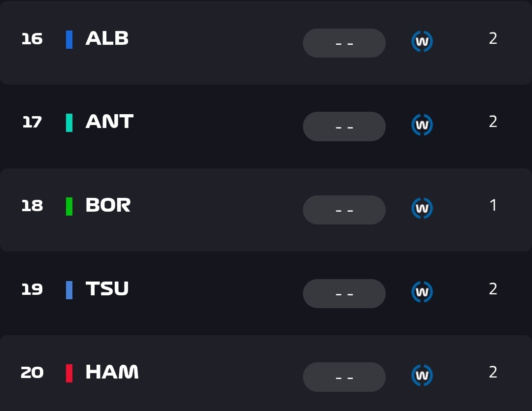The width and height of the screenshot is (532, 411).
Task: Open driver ALB in position 16
Action: (107, 38)
